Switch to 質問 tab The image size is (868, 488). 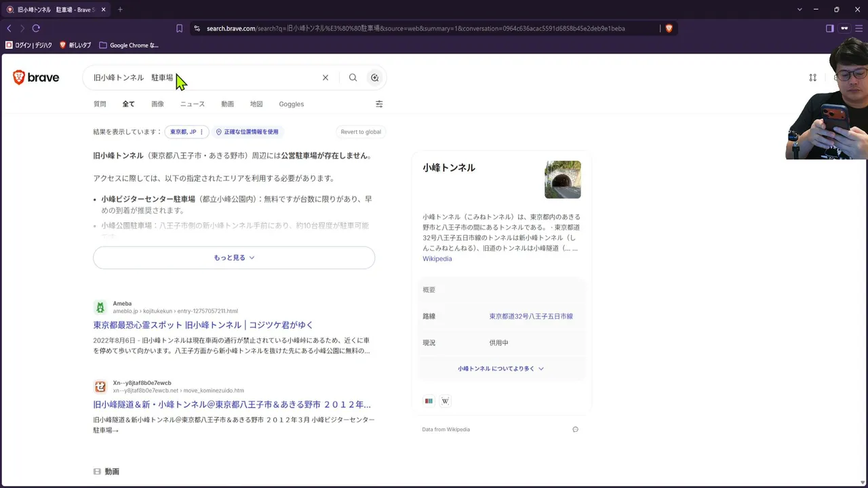100,104
